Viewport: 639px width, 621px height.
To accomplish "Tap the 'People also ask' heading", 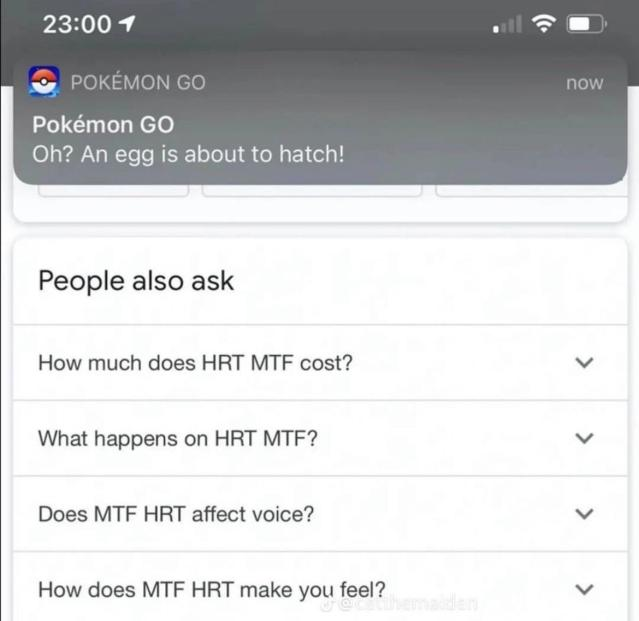I will [x=136, y=281].
